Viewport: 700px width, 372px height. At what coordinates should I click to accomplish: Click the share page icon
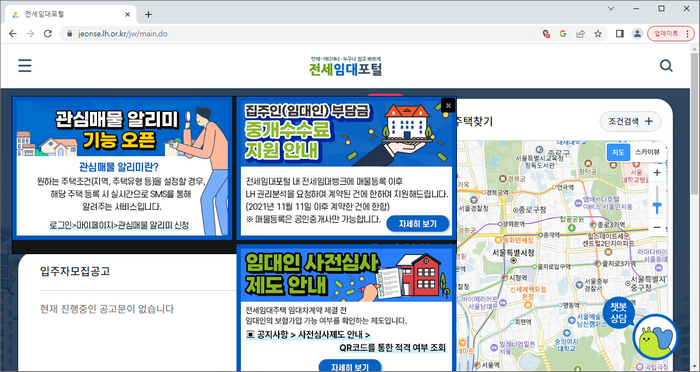tap(580, 33)
